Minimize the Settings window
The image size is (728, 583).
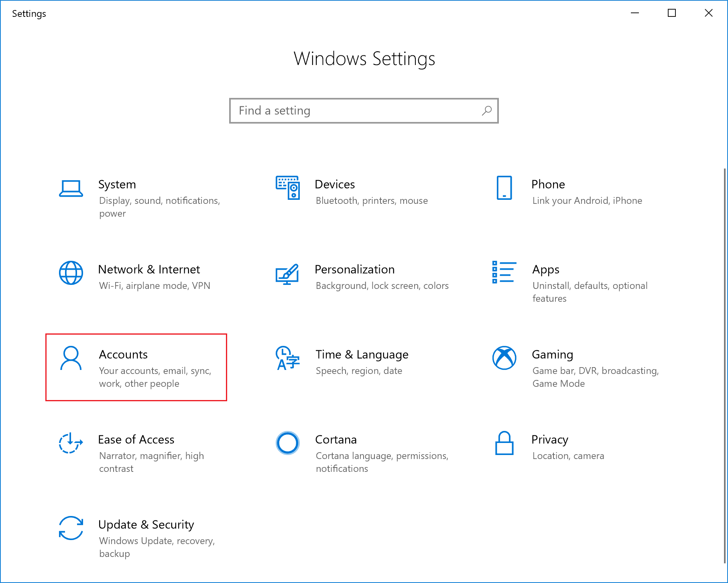[635, 13]
